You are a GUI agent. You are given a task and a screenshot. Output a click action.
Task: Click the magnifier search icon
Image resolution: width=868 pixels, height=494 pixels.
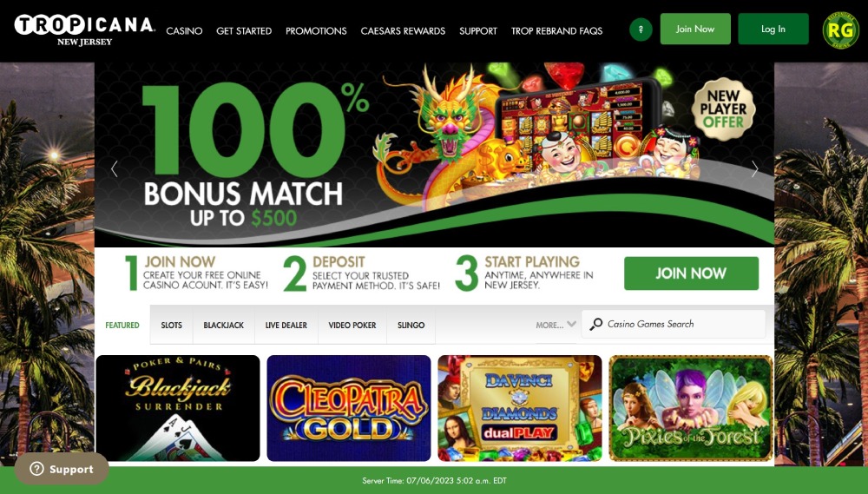[595, 324]
